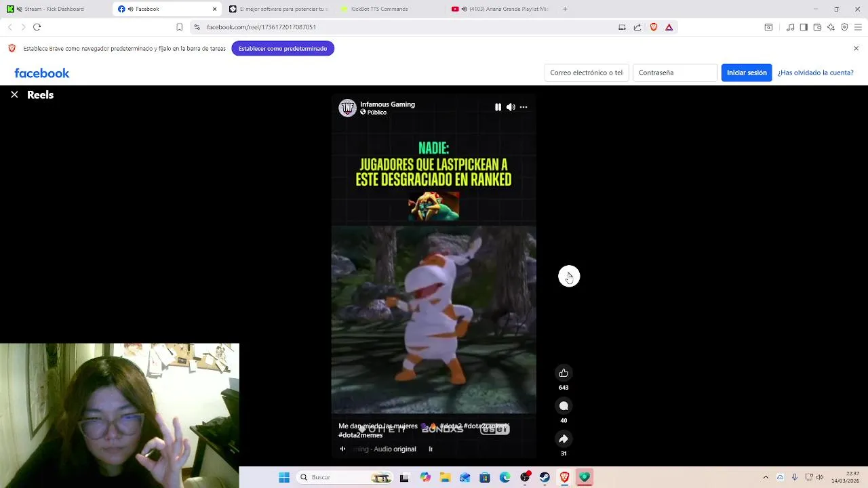868x488 pixels.
Task: Click the OneDrive cloud tray icon
Action: click(781, 477)
